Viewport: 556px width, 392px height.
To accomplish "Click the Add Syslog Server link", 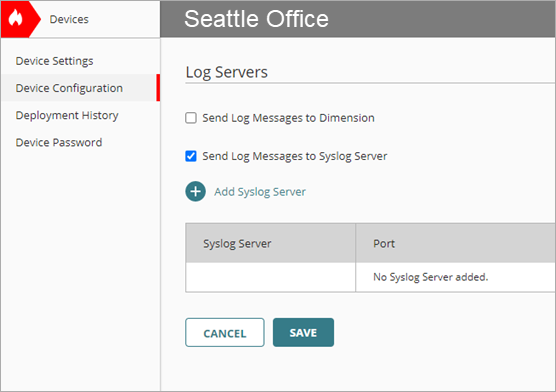I will 260,192.
